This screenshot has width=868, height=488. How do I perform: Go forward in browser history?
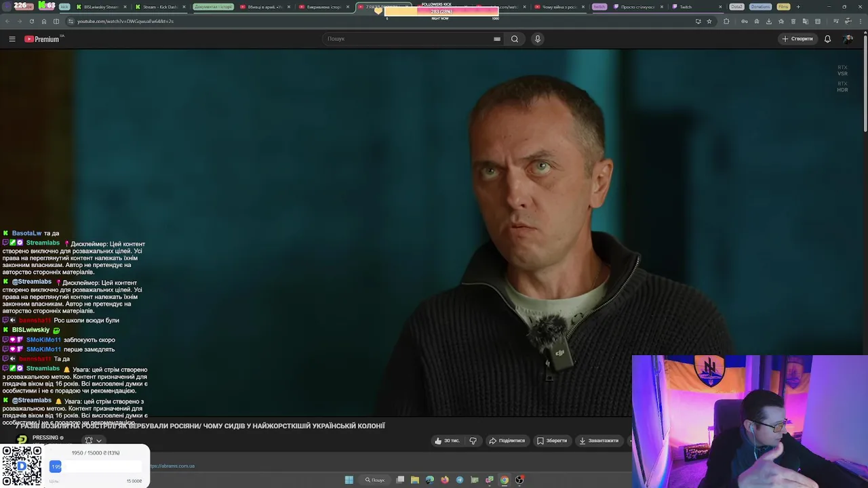point(19,21)
